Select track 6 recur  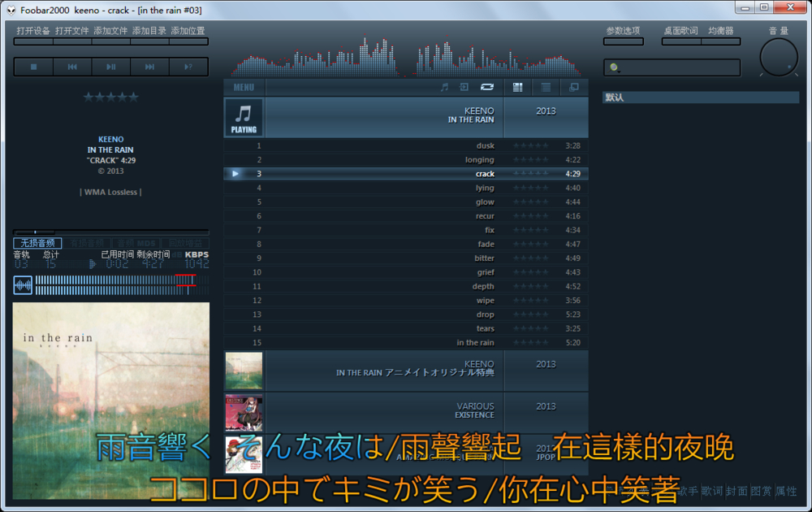(x=406, y=216)
